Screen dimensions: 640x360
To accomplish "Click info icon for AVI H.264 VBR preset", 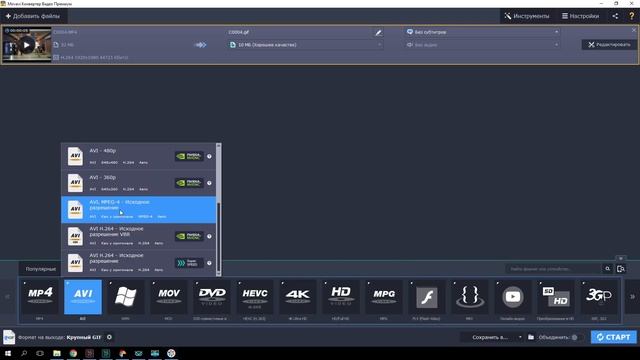I will click(x=209, y=236).
